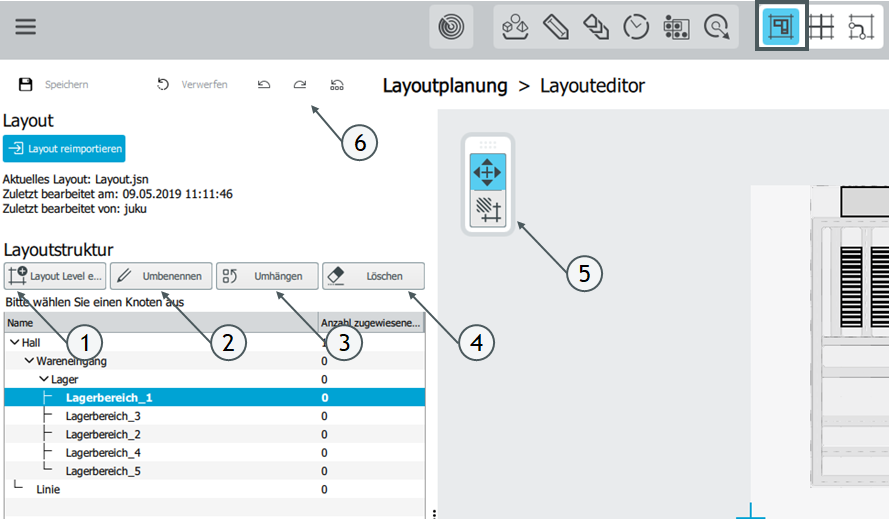Image resolution: width=889 pixels, height=519 pixels.
Task: Click the Speichern save button
Action: (54, 85)
